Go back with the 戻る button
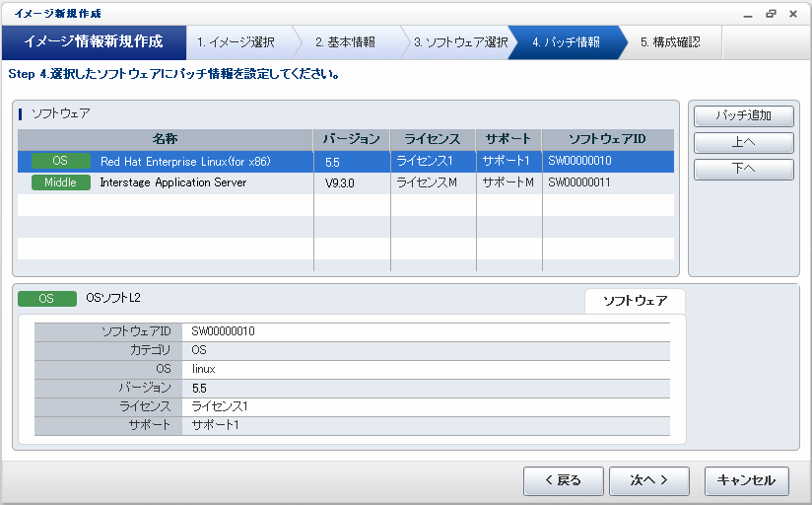 pyautogui.click(x=564, y=480)
